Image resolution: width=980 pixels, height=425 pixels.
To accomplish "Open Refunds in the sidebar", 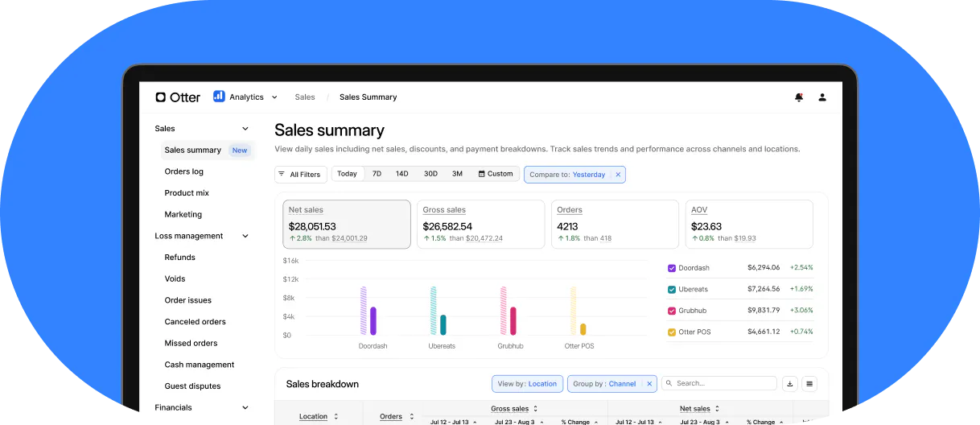I will 180,258.
